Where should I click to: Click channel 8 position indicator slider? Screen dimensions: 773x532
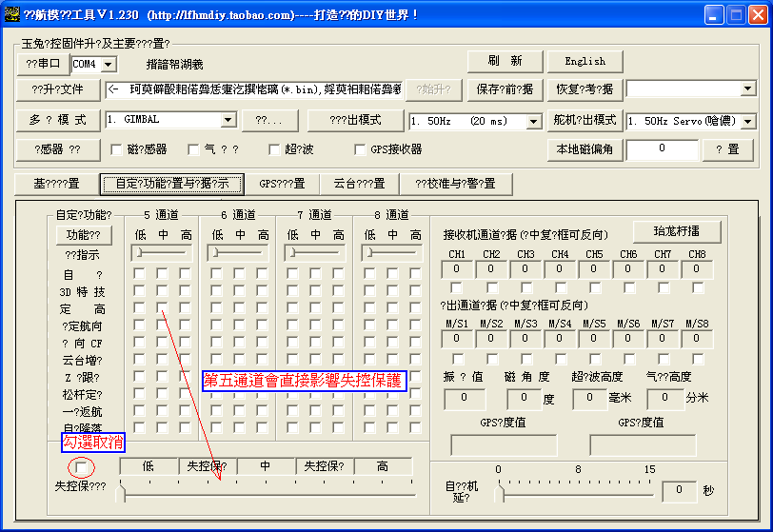392,253
